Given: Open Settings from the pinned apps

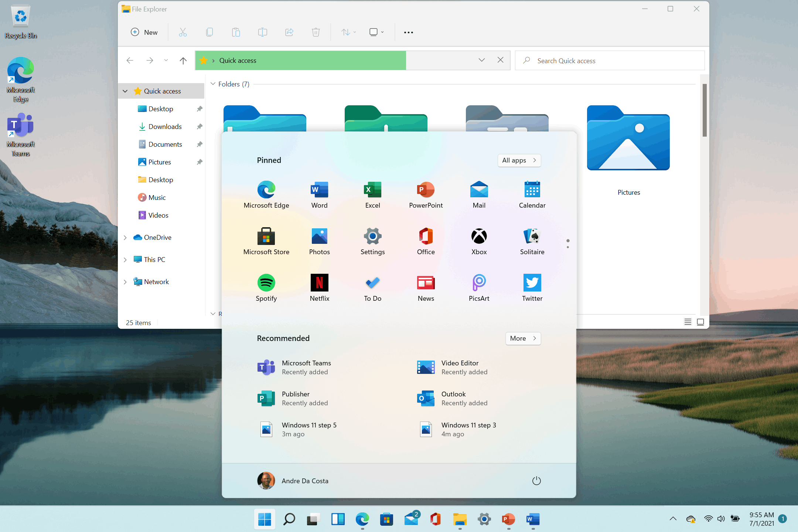Looking at the screenshot, I should pos(373,241).
